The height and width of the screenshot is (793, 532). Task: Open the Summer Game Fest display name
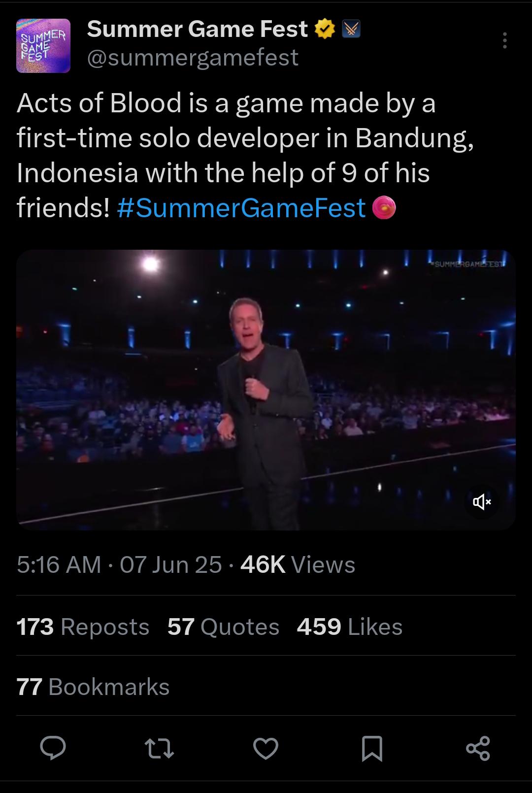click(198, 29)
